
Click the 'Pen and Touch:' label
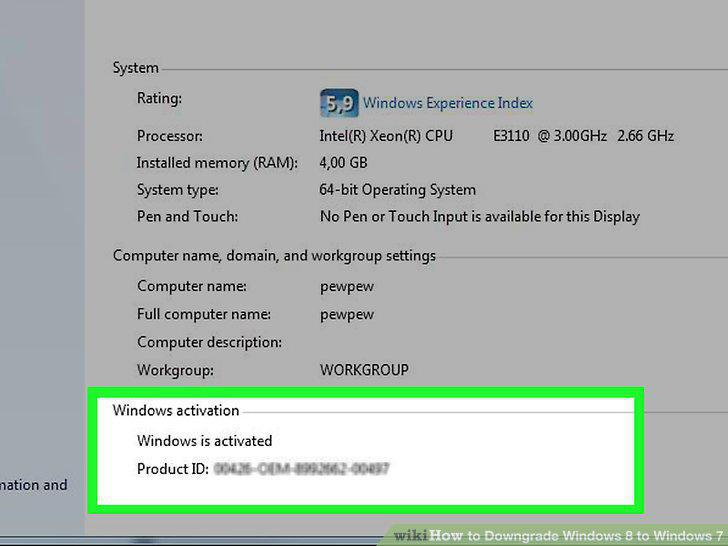[x=187, y=217]
